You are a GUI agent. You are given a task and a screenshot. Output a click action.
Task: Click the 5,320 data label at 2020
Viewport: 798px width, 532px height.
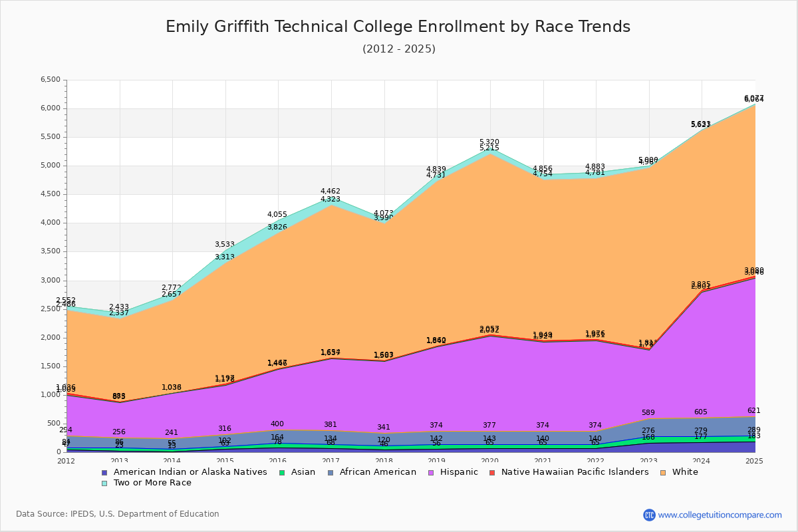[x=489, y=142]
